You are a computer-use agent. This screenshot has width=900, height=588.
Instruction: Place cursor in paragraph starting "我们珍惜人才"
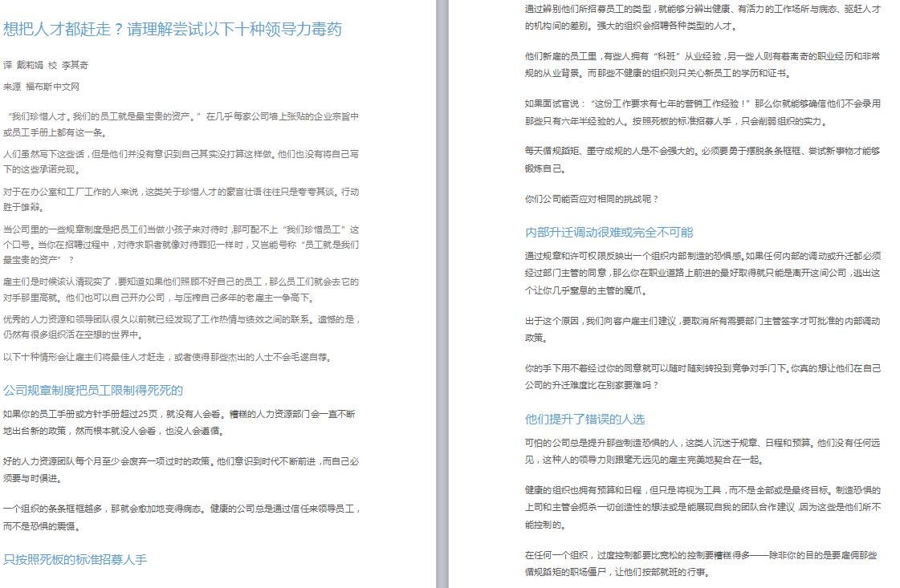(181, 124)
